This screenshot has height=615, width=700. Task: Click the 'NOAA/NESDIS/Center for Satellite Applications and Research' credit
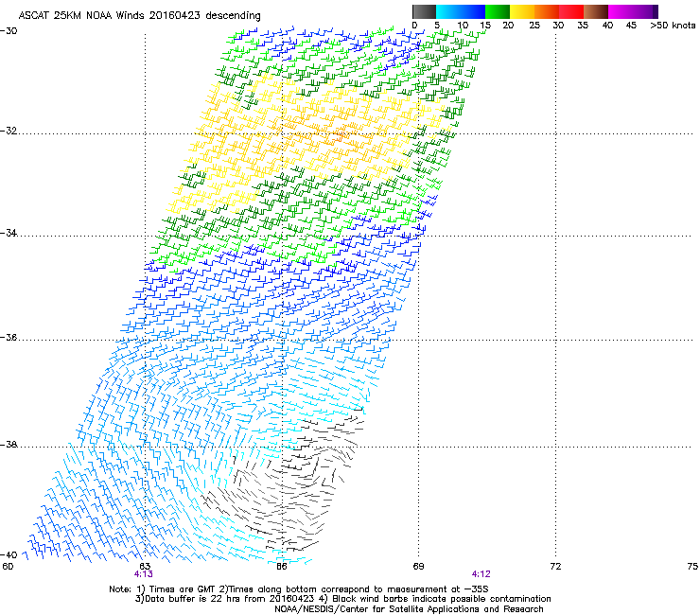click(x=409, y=609)
